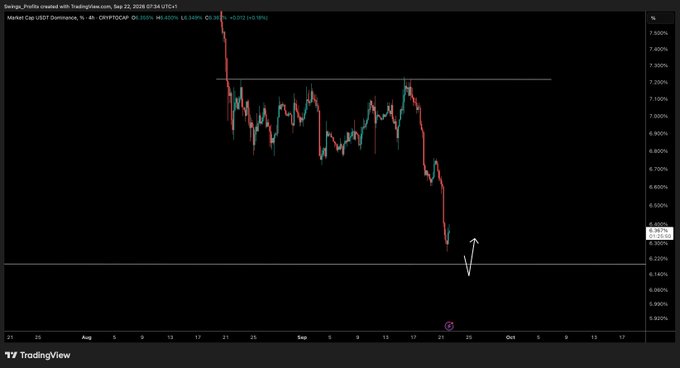Click the 5.920% price axis label
Viewport: 680px width, 368px height.
tap(658, 318)
